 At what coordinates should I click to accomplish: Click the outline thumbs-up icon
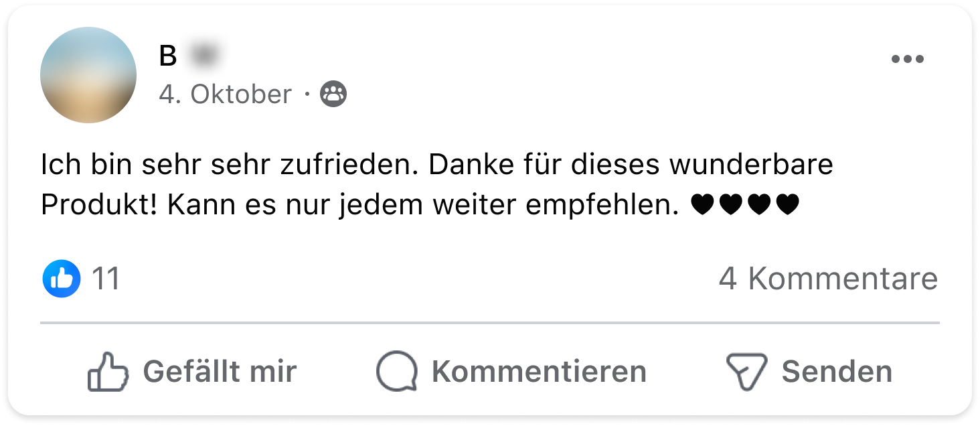(x=107, y=372)
